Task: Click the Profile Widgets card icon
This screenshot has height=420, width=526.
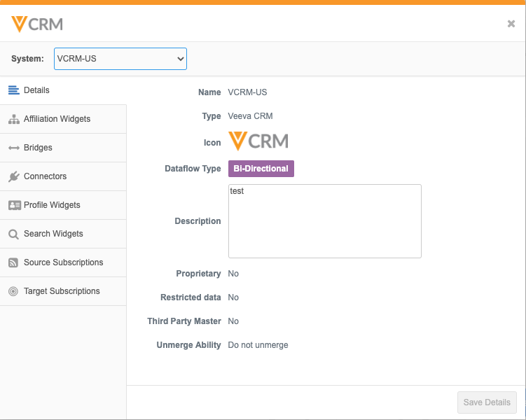Action: click(x=13, y=205)
